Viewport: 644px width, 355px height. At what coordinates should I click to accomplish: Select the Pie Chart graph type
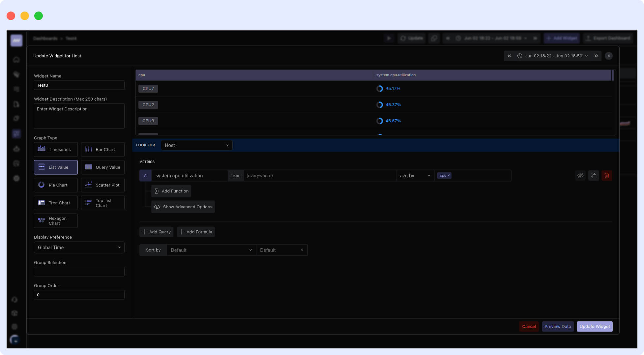[x=56, y=185]
